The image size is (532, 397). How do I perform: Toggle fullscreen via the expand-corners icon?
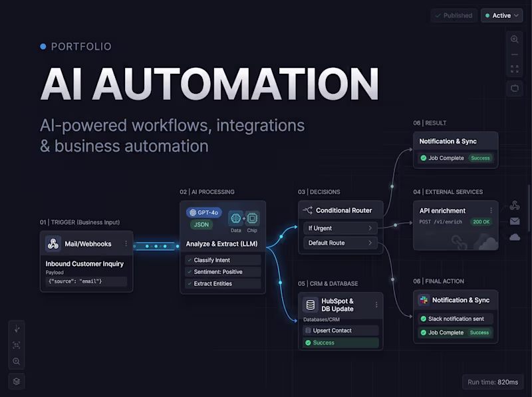(x=514, y=69)
